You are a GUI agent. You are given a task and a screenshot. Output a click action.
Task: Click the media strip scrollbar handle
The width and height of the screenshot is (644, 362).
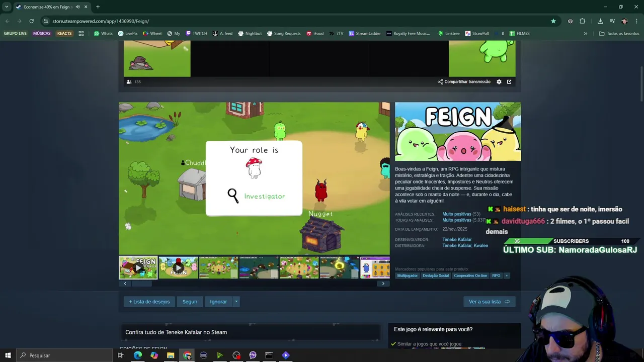(x=142, y=284)
